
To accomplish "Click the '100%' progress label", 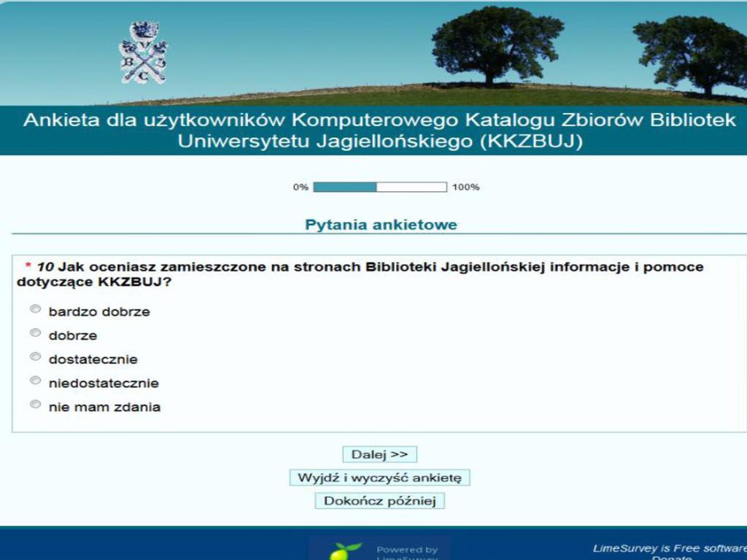I will (465, 187).
